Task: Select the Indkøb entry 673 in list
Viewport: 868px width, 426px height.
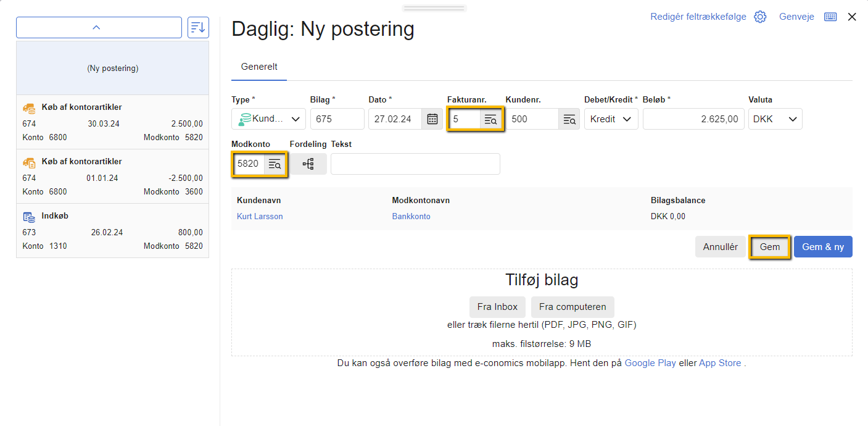Action: point(112,231)
